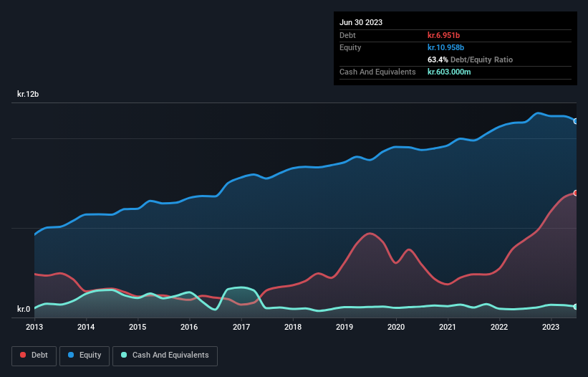Click the kr.0 y-axis label
The height and width of the screenshot is (377, 588).
tap(23, 309)
